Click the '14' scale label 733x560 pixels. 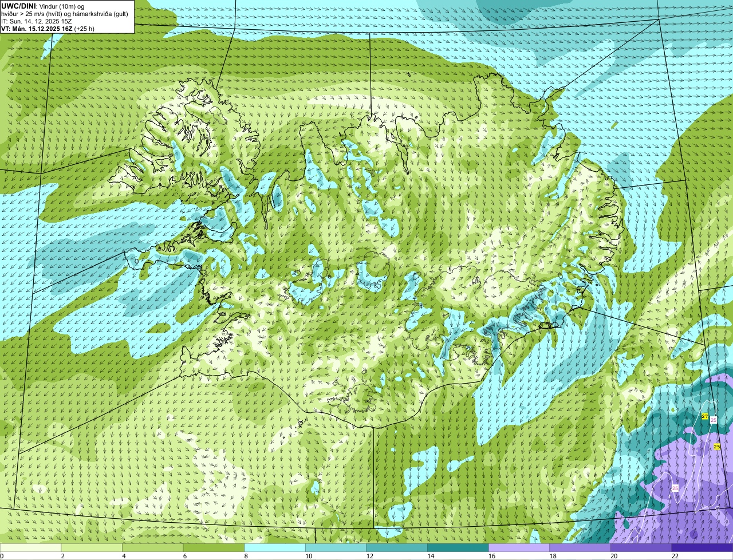(431, 556)
